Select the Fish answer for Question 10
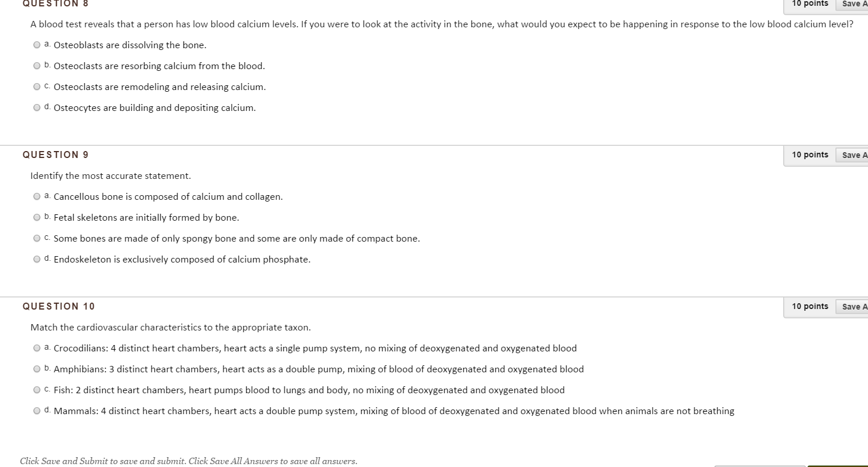The image size is (868, 467). (37, 389)
